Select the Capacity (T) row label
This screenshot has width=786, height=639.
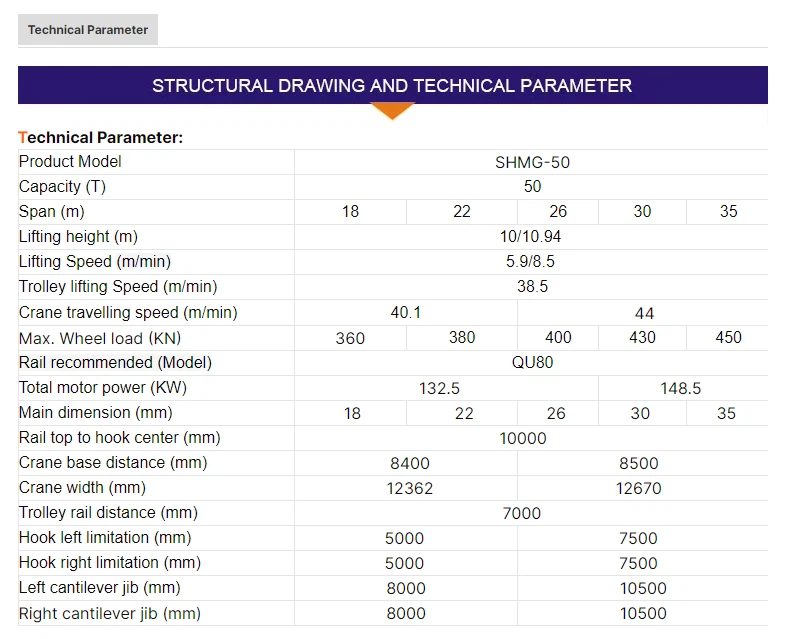[x=62, y=187]
